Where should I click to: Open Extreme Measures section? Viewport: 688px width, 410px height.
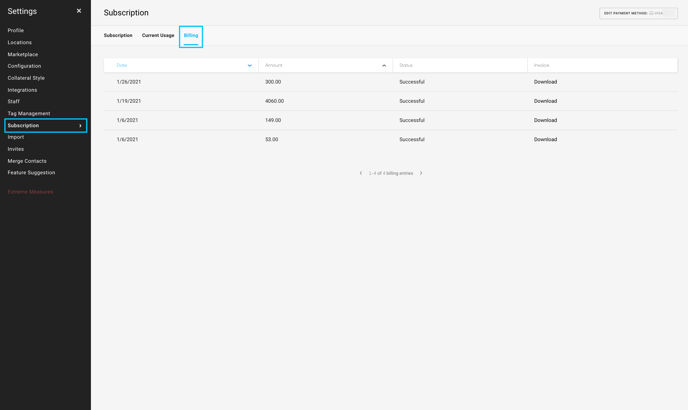[x=30, y=192]
